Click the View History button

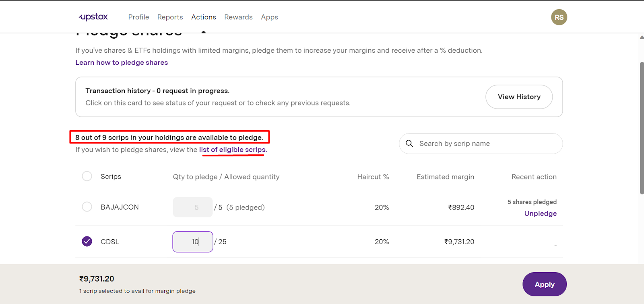(x=519, y=97)
